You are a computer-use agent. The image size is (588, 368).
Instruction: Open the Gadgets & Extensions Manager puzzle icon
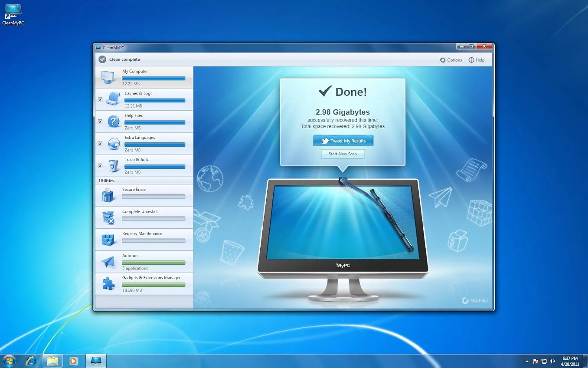pyautogui.click(x=108, y=284)
